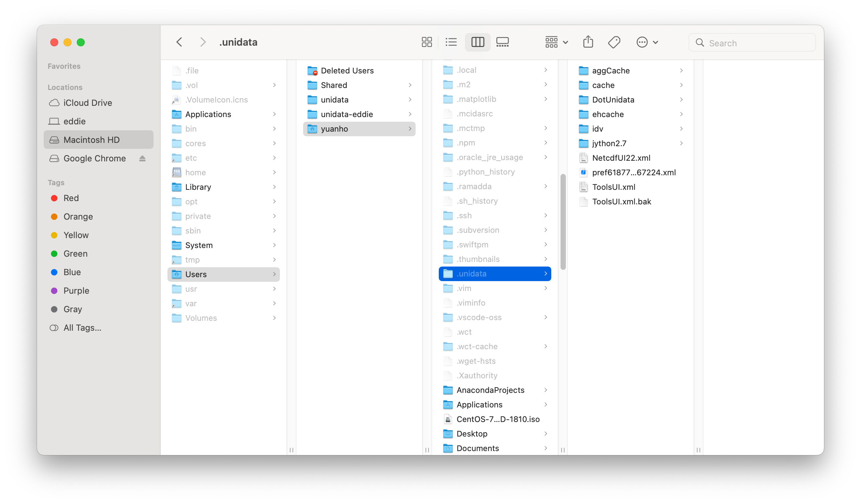Go back with the back arrow
This screenshot has height=504, width=861.
point(179,42)
